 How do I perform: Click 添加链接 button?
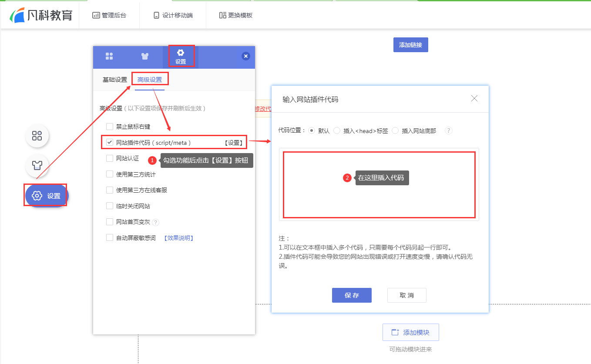[x=410, y=45]
